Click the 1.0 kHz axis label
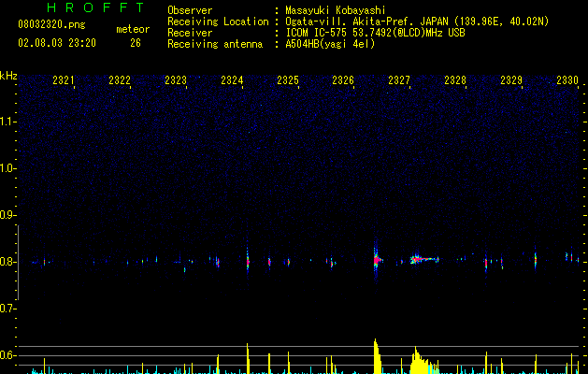The height and width of the screenshot is (374, 588). click(7, 168)
